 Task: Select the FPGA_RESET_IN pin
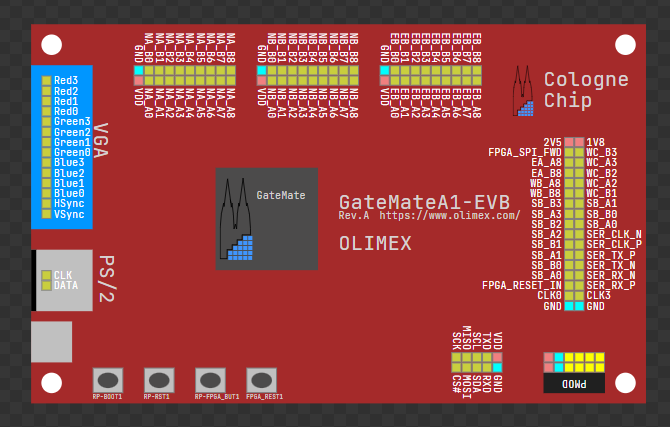[569, 286]
